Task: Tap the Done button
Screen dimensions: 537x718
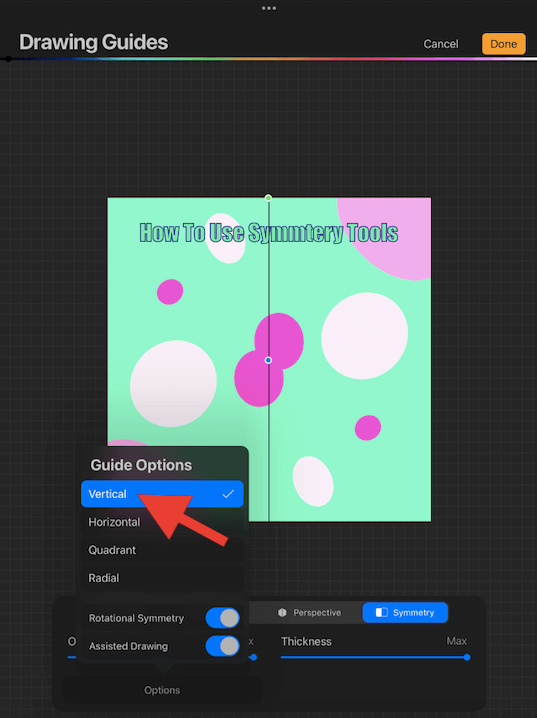Action: [504, 44]
